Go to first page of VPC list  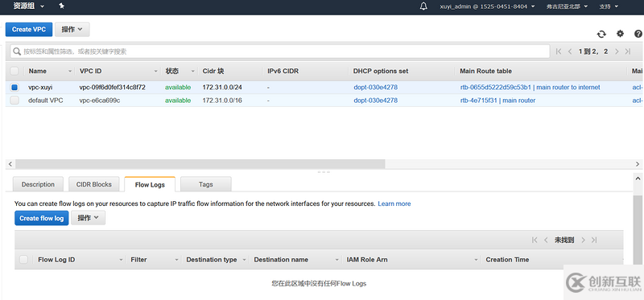pyautogui.click(x=559, y=51)
